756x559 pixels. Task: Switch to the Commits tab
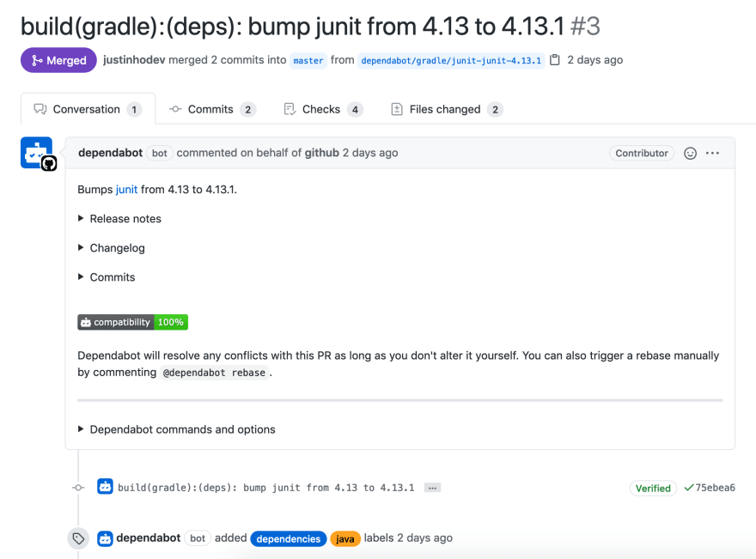[x=212, y=109]
